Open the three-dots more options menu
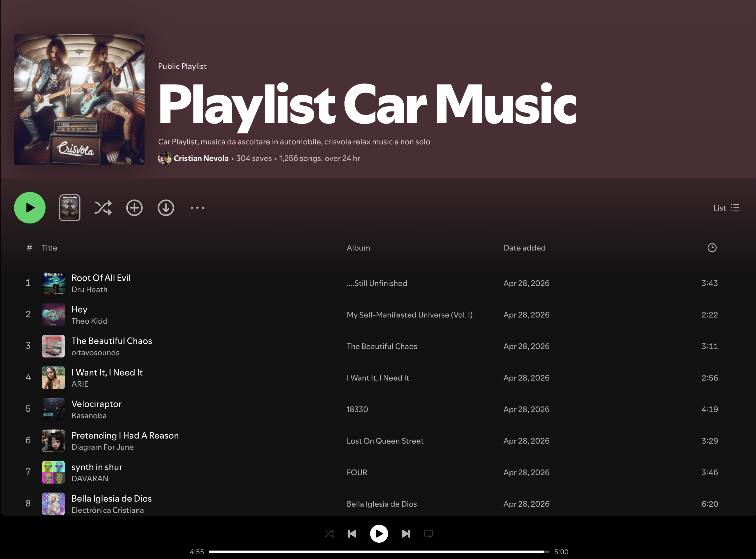756x559 pixels. point(197,208)
